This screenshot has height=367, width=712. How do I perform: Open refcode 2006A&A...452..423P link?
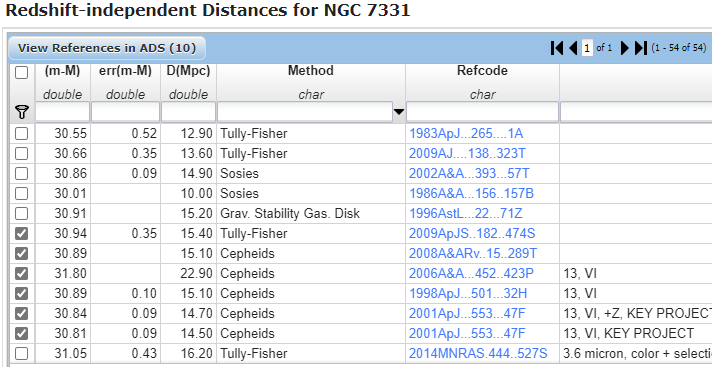(x=471, y=273)
